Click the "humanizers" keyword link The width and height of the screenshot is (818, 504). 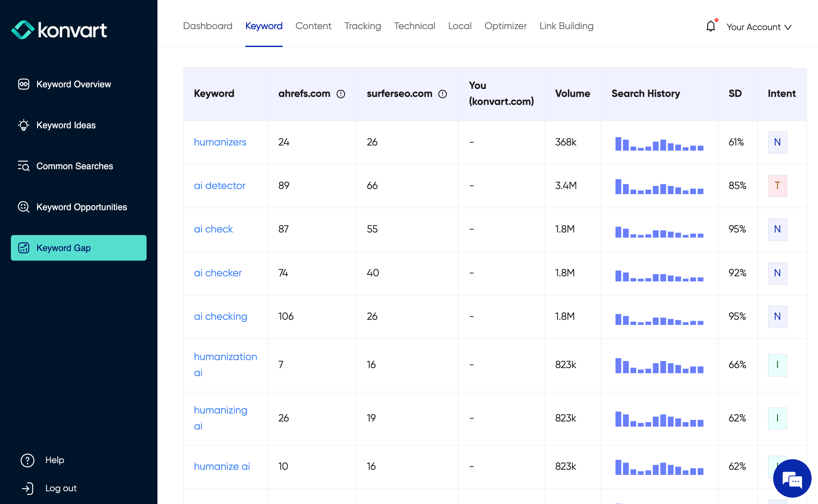click(x=220, y=142)
